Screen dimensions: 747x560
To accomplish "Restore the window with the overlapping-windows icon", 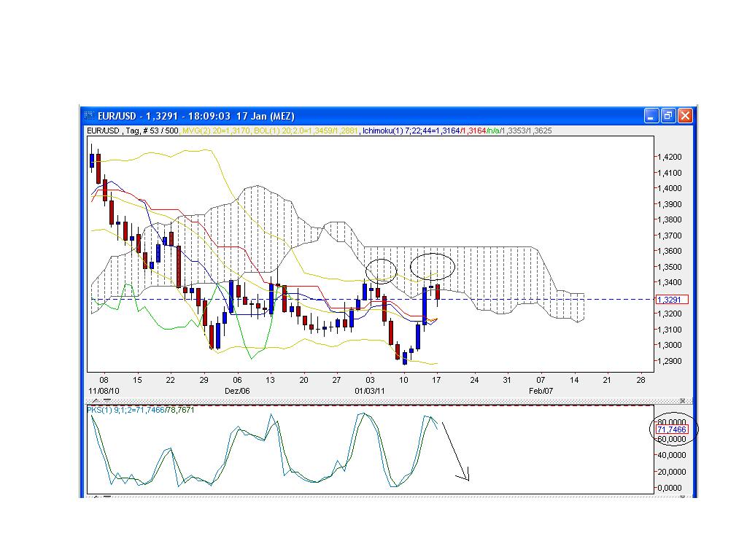I will pyautogui.click(x=667, y=115).
